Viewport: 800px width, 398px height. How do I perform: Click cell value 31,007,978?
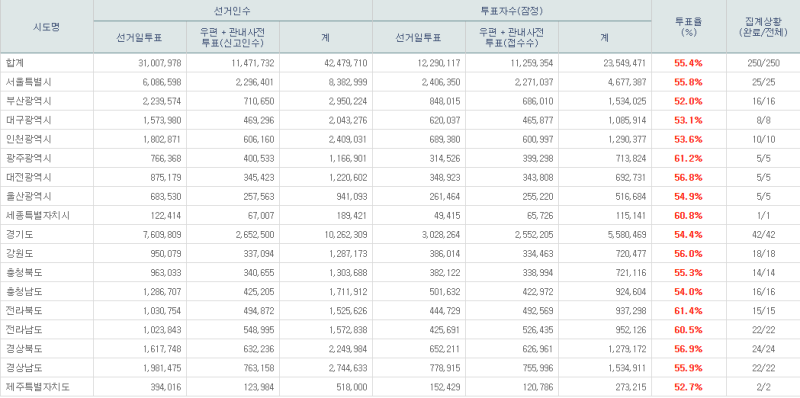[x=160, y=63]
